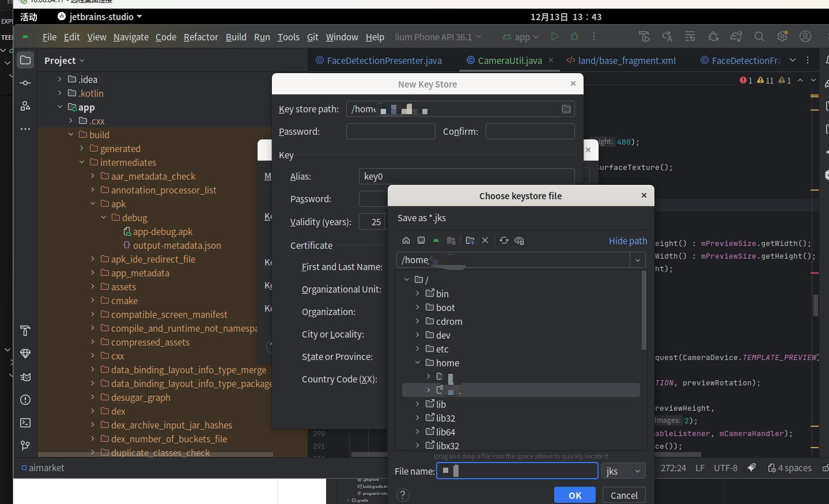
Task: Jump to the Home directory in the chooser
Action: (407, 240)
